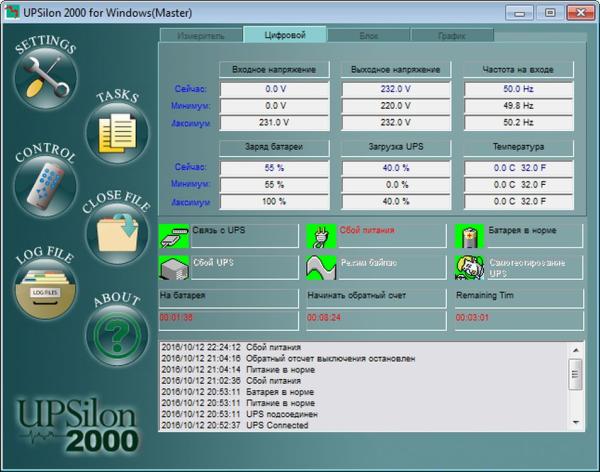Minimize the UPSilon 2000 window
600x472 pixels.
(519, 13)
